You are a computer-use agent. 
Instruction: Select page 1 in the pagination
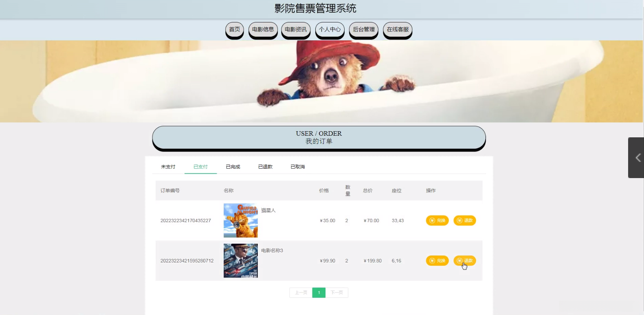tap(319, 293)
